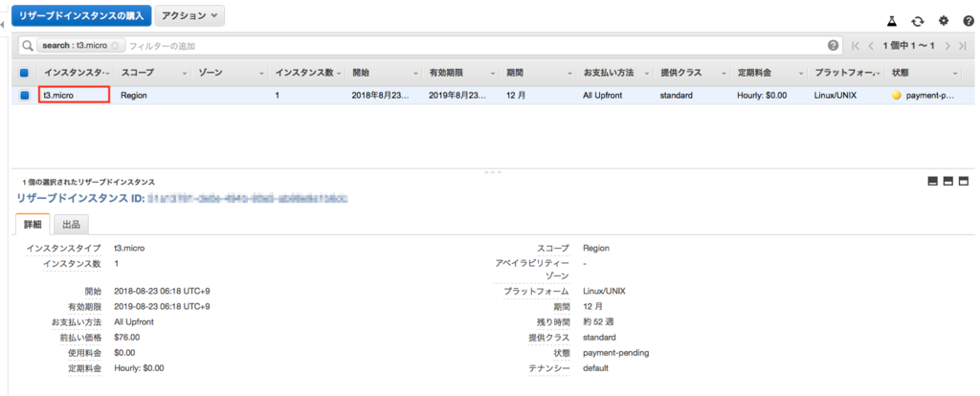Click the 2019年8月23 expiry date cell
The width and height of the screenshot is (980, 396).
click(457, 96)
